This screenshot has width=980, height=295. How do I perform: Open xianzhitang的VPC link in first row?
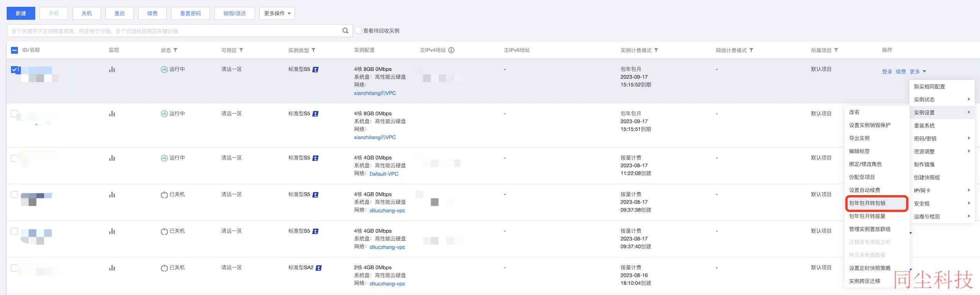[375, 93]
